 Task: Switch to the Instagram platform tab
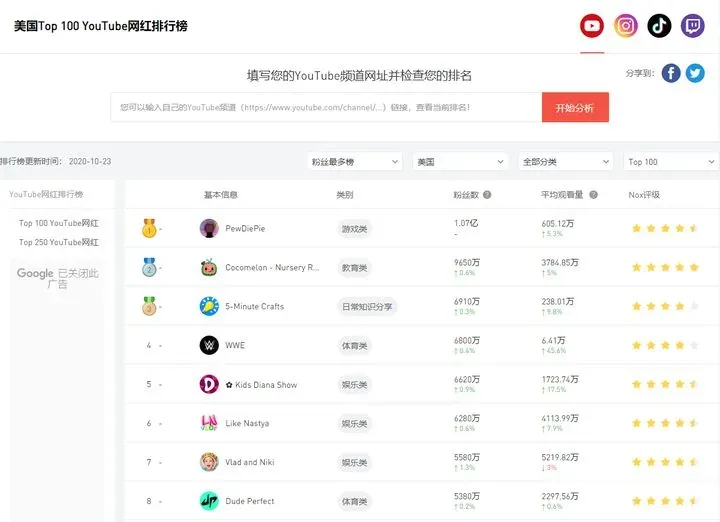(625, 26)
